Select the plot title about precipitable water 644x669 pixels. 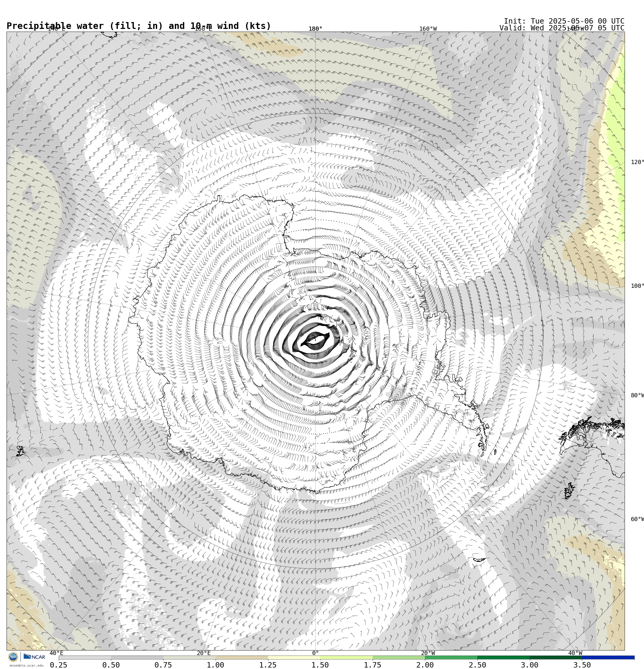[139, 26]
